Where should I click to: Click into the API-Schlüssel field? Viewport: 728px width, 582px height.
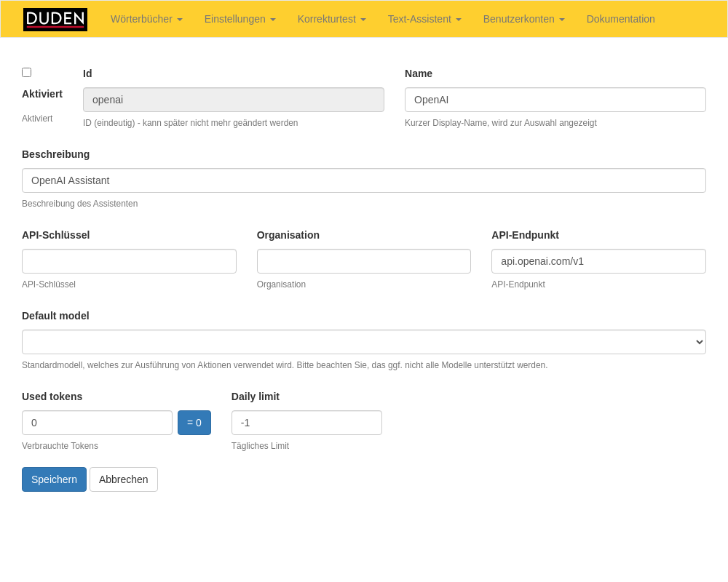coord(129,261)
